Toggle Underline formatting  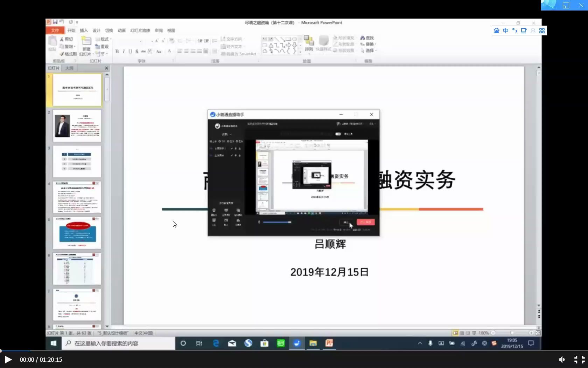click(130, 51)
